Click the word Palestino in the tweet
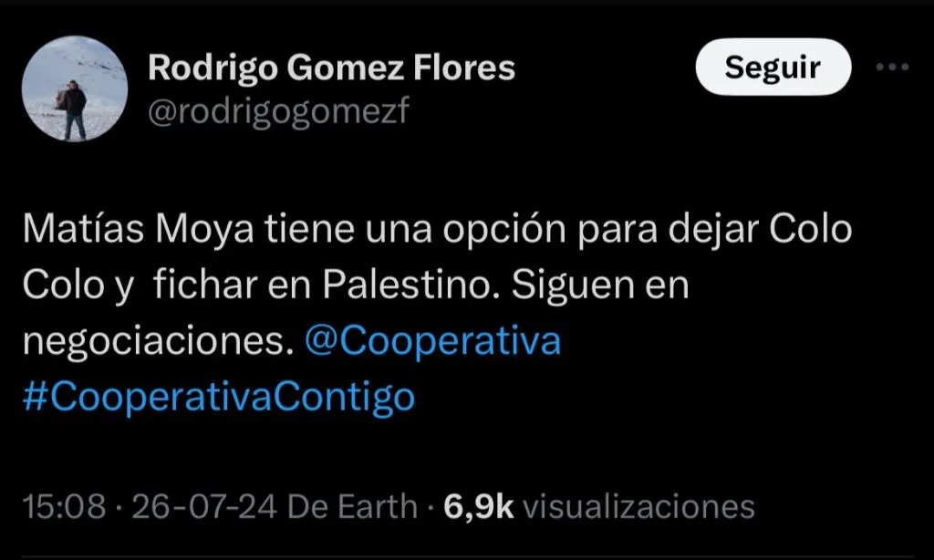 point(412,285)
